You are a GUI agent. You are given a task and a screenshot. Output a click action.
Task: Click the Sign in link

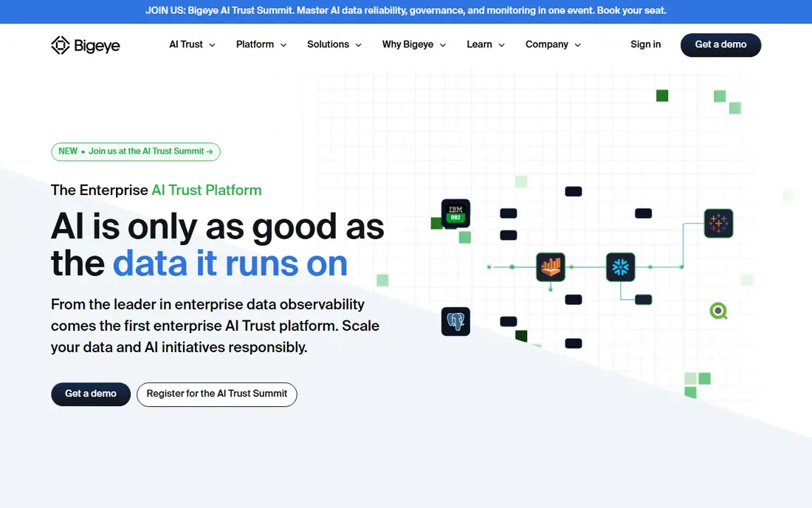[x=645, y=44]
